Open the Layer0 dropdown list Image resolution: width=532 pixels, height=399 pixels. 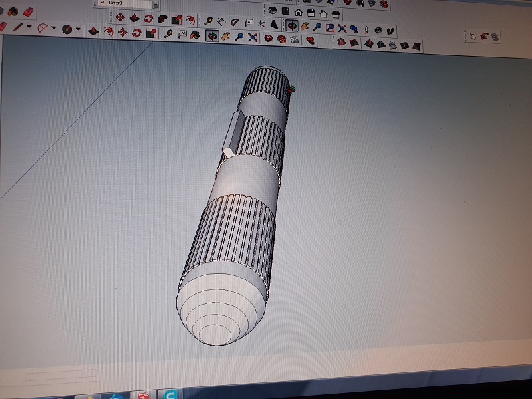tap(155, 4)
